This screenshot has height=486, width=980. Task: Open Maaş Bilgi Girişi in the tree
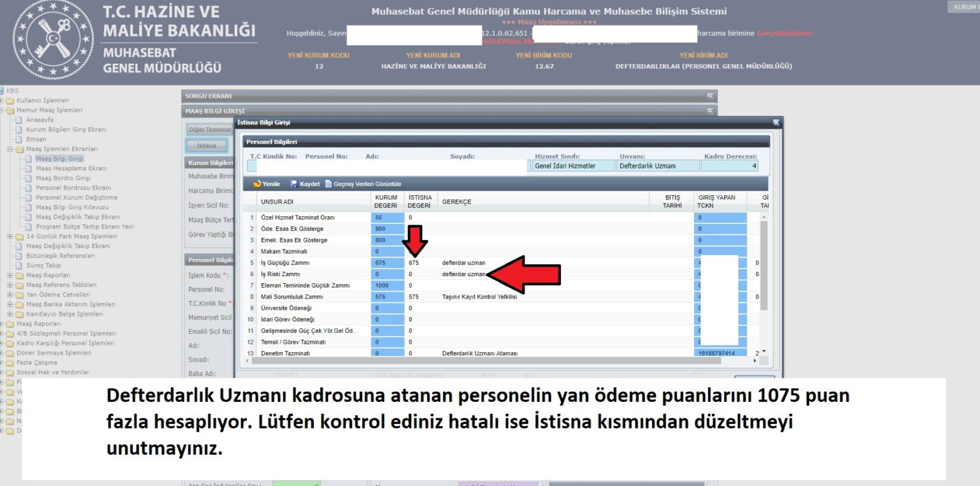59,158
